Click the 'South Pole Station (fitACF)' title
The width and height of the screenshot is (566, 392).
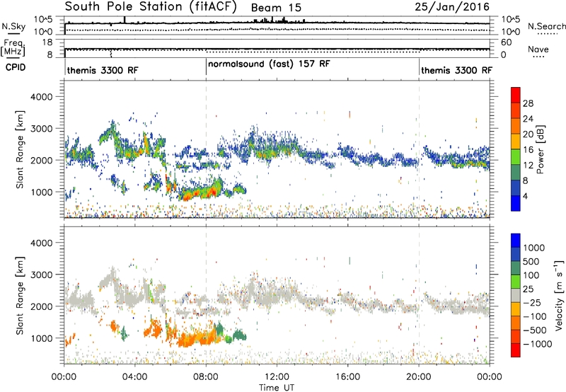pos(151,6)
